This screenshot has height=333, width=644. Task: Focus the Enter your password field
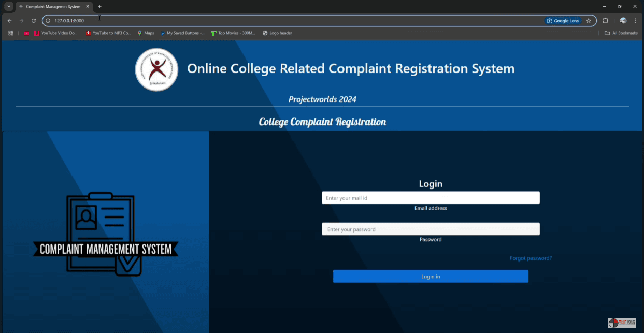coord(430,229)
